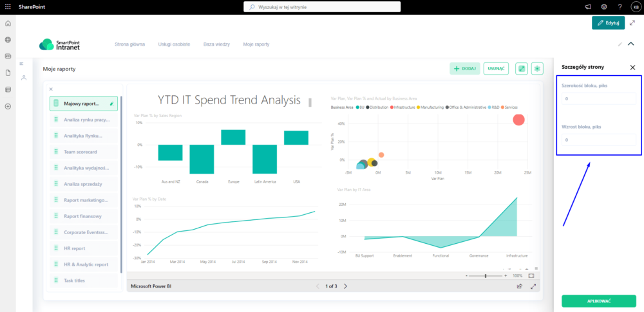644x312 pixels.
Task: Click the question mark help icon
Action: [620, 6]
